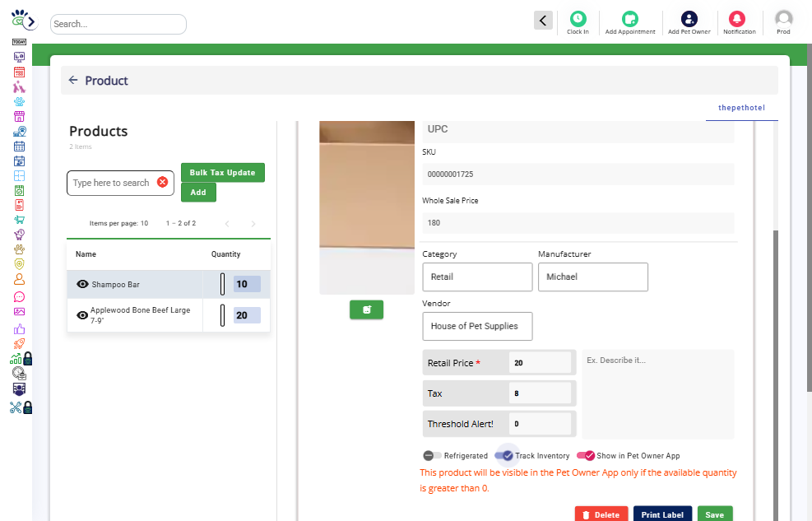Open the pink dogs playing sidebar icon
The height and width of the screenshot is (521, 812).
point(19,86)
